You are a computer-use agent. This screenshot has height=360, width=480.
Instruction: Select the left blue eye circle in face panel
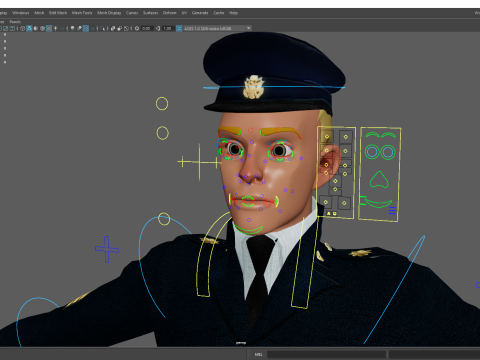click(372, 152)
